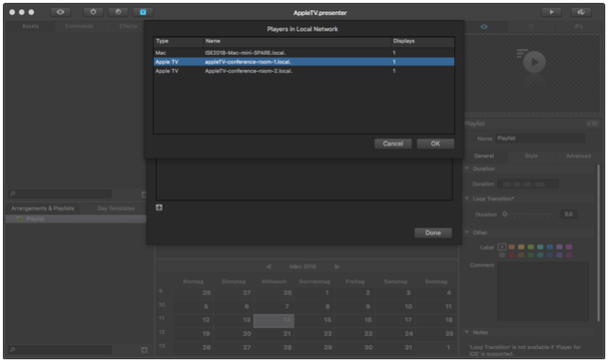Click the Loop Transition duration slider
Image resolution: width=610 pixels, height=364 pixels.
[529, 215]
